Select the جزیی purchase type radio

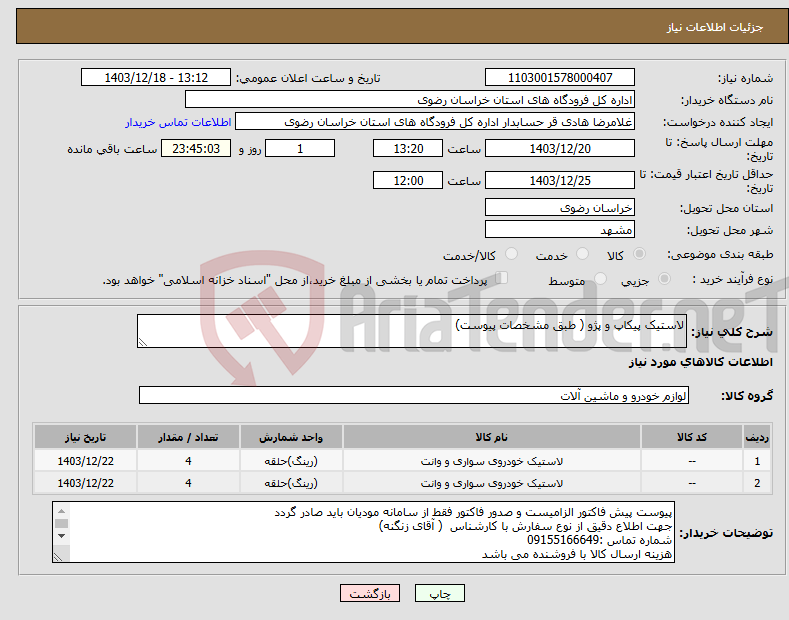pos(664,279)
